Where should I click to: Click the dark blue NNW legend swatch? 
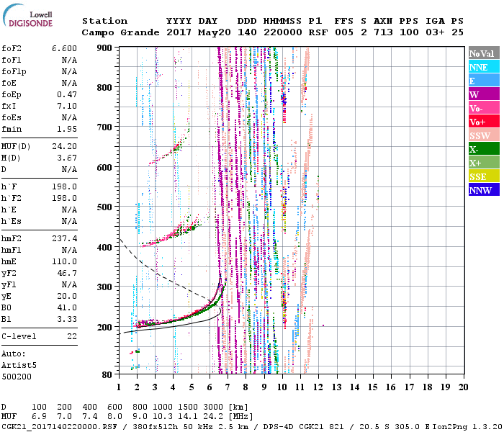pos(484,190)
